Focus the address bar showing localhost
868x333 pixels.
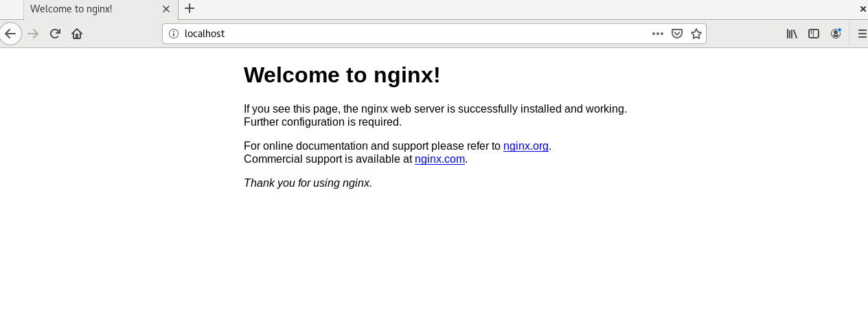(x=412, y=34)
